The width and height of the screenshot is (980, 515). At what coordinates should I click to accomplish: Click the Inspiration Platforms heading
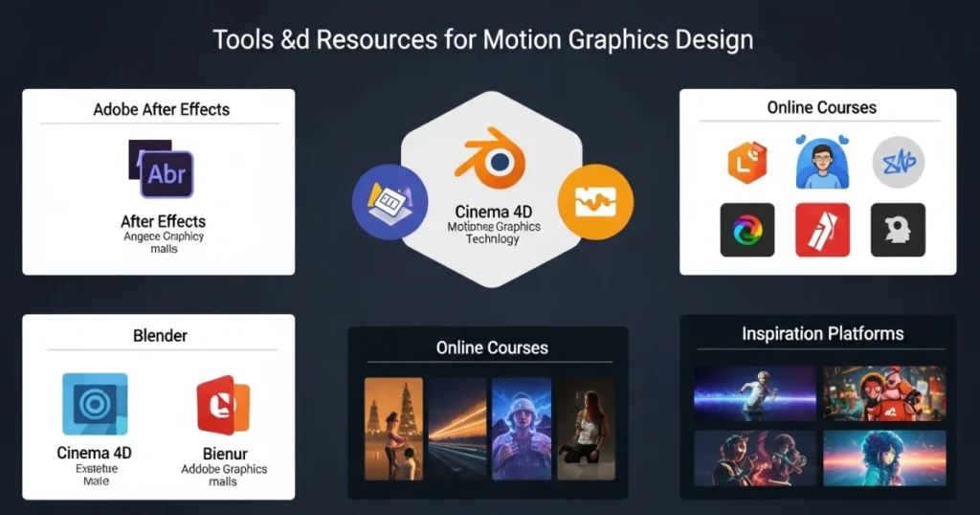tap(822, 334)
